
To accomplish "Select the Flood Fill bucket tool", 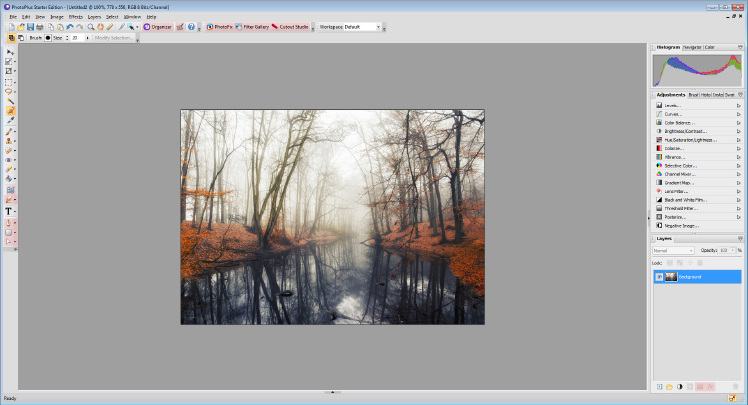I will (x=9, y=179).
